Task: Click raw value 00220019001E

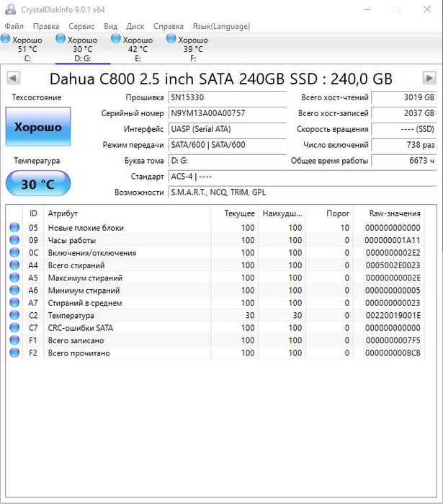Action: pos(393,316)
